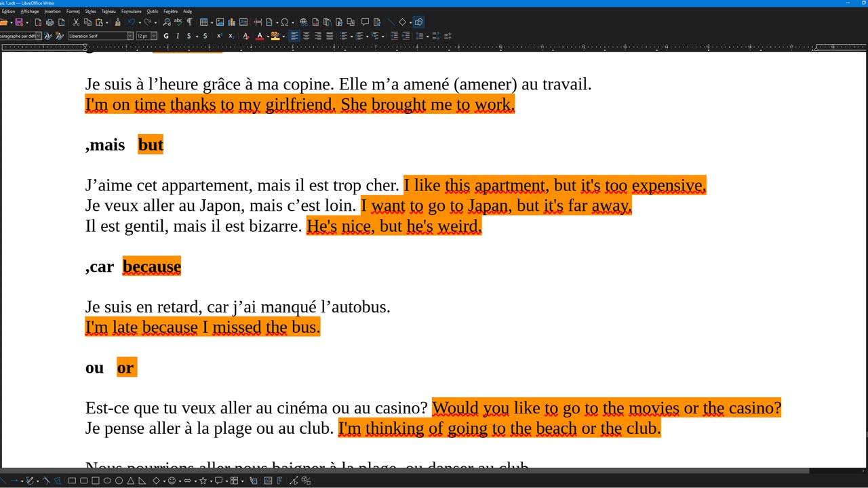Viewport: 868px width, 488px height.
Task: Open the Formulaire menu
Action: (132, 12)
